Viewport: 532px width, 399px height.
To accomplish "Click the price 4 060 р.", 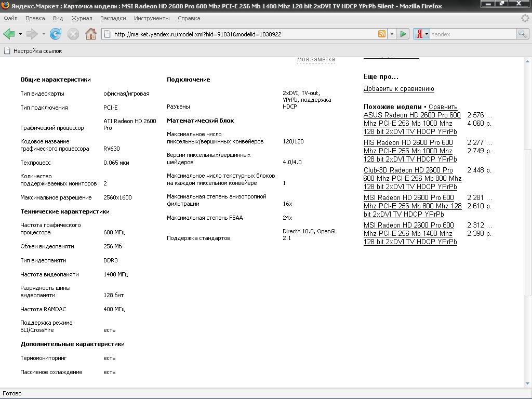I will 479,123.
